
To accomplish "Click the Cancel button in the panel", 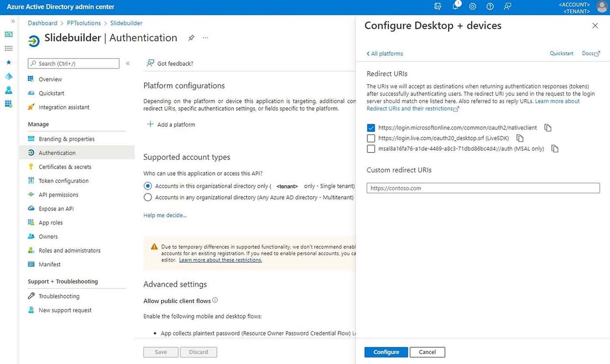I will pyautogui.click(x=427, y=352).
